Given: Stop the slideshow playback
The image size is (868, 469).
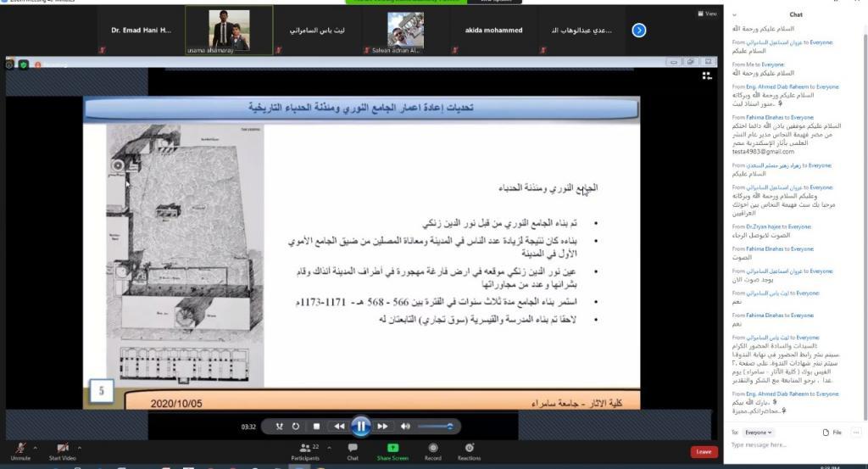Looking at the screenshot, I should (x=316, y=427).
